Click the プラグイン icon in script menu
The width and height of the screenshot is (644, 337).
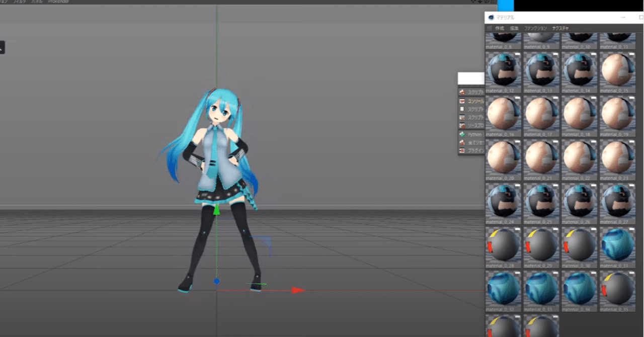tap(462, 150)
